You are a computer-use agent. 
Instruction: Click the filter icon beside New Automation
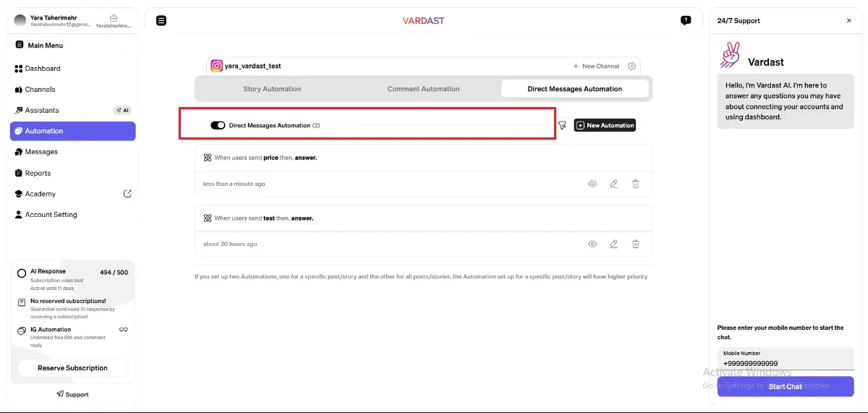tap(562, 125)
